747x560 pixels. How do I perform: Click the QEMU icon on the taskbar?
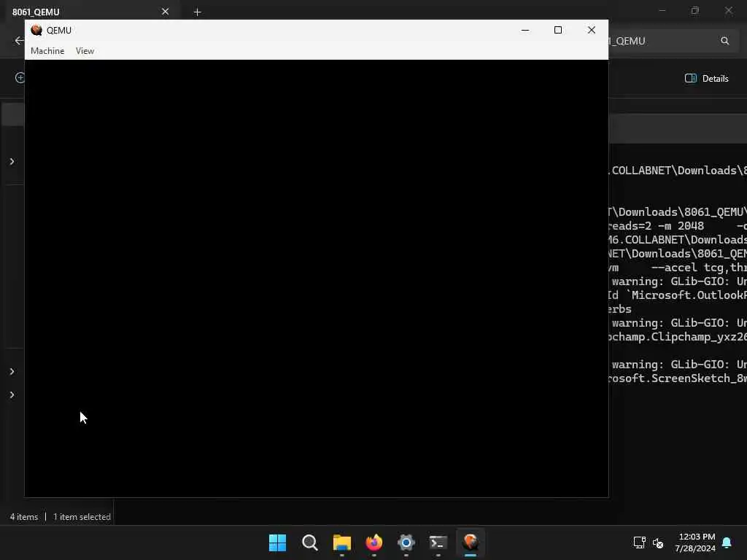point(471,542)
